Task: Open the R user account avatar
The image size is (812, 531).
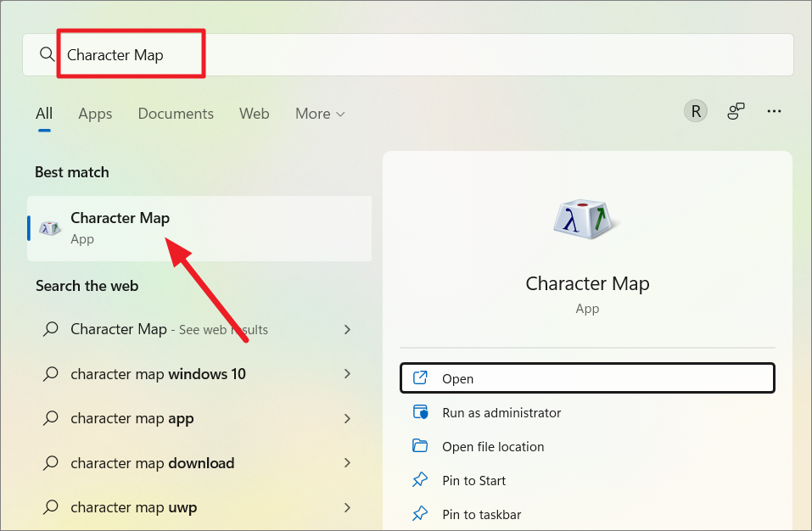Action: [x=696, y=111]
